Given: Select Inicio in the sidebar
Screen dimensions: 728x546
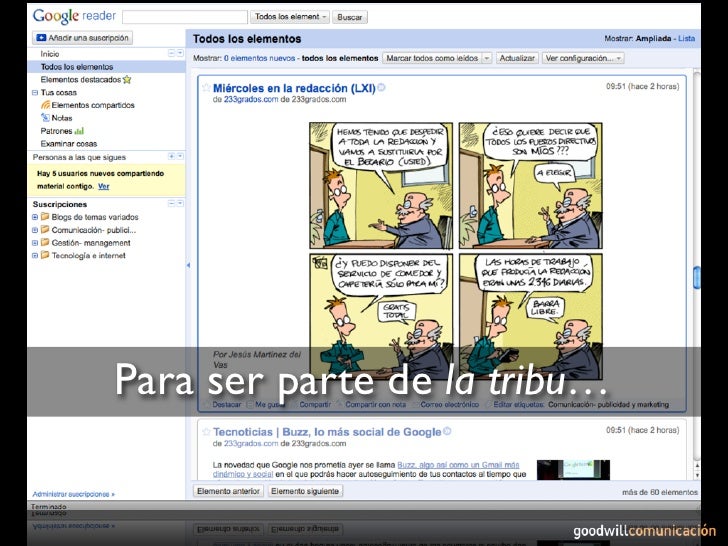Looking at the screenshot, I should click(x=50, y=52).
